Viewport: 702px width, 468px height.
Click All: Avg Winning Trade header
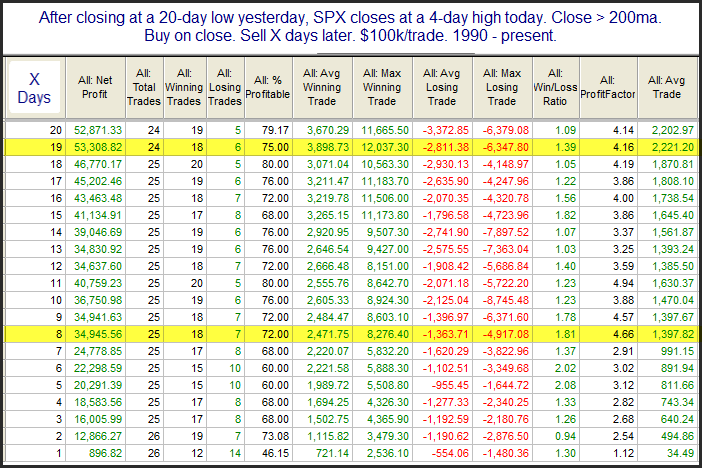(x=322, y=87)
